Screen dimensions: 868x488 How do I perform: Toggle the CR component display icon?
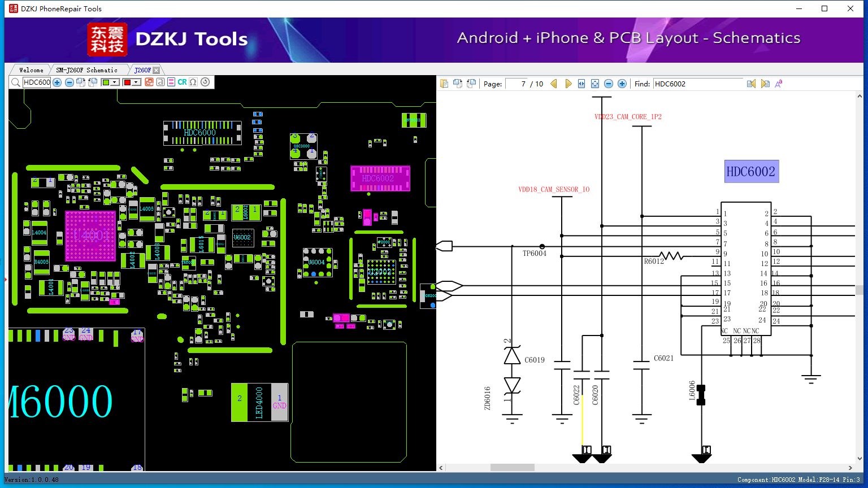[x=182, y=82]
